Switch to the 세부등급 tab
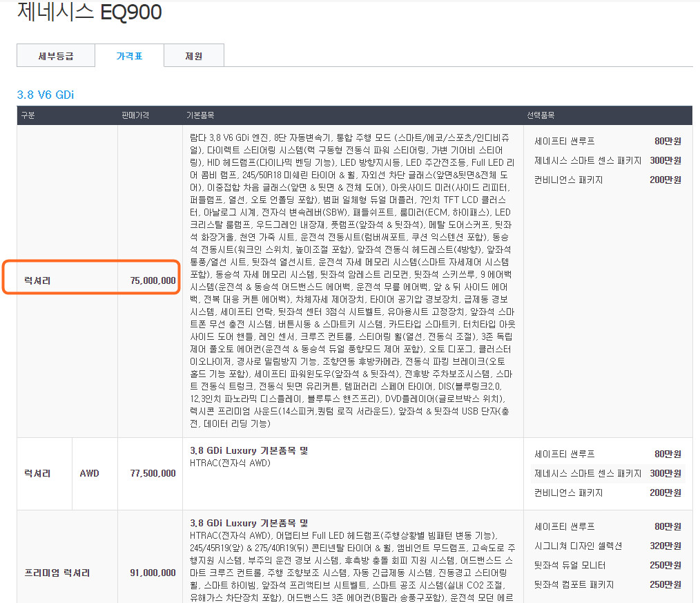 click(56, 56)
